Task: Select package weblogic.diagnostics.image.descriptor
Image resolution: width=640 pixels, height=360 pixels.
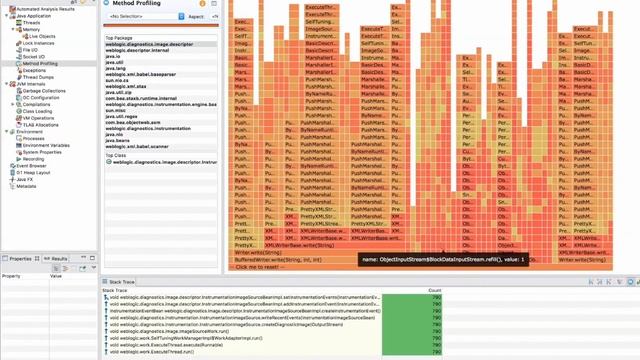Action: pyautogui.click(x=161, y=44)
